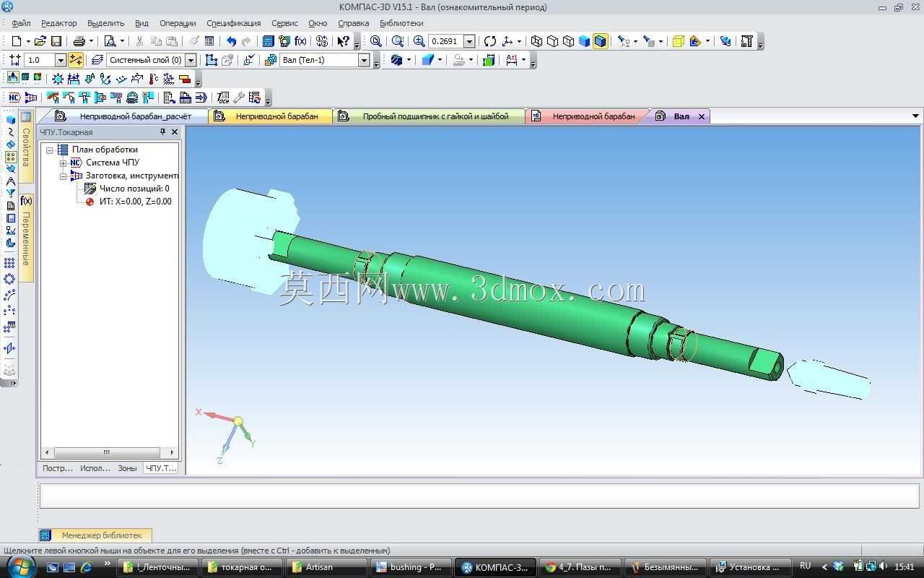Open the Библиотеки menu
Viewport: 924px width, 578px height.
point(401,23)
